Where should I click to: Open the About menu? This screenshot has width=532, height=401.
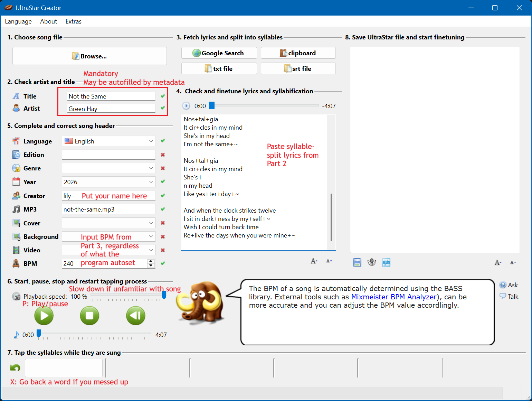48,21
